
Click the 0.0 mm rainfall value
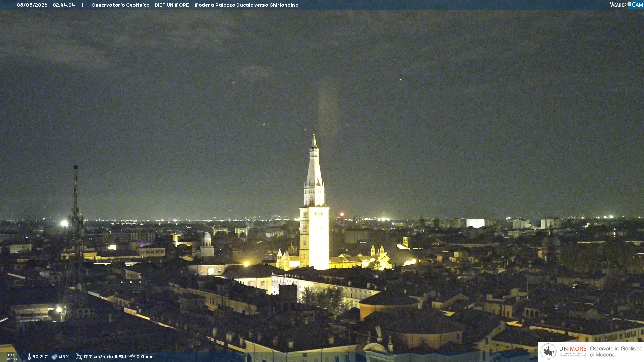145,357
